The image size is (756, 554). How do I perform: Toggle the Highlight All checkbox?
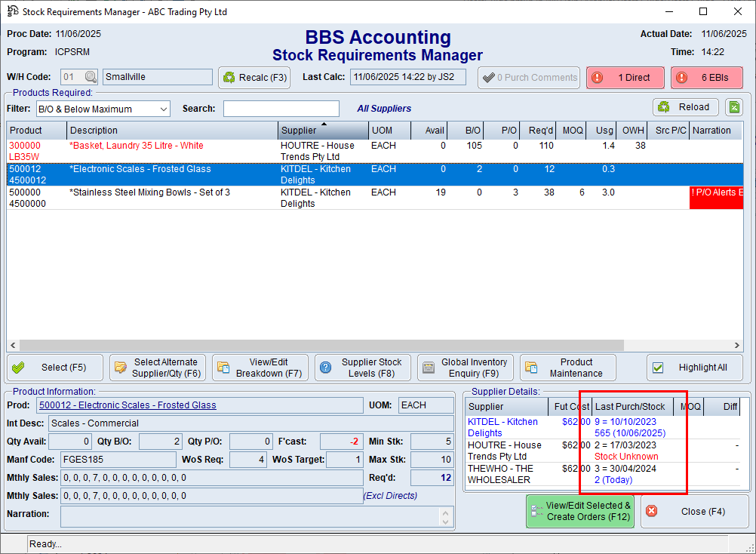(658, 368)
